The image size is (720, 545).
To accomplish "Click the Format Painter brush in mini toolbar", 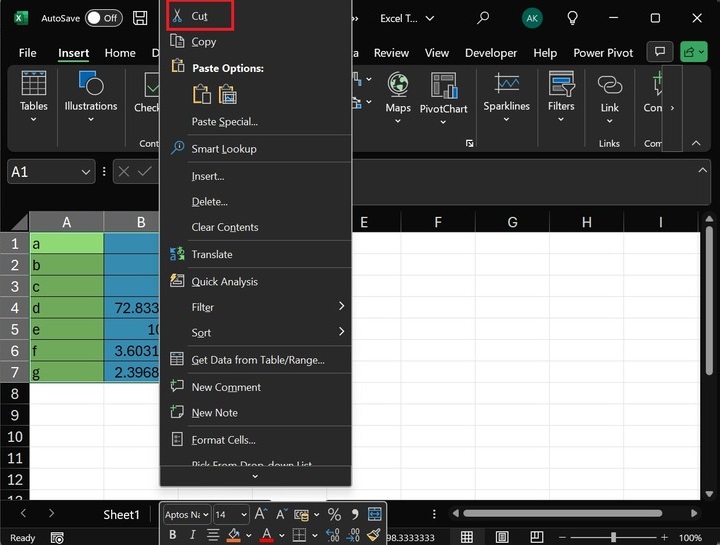I will pyautogui.click(x=374, y=536).
